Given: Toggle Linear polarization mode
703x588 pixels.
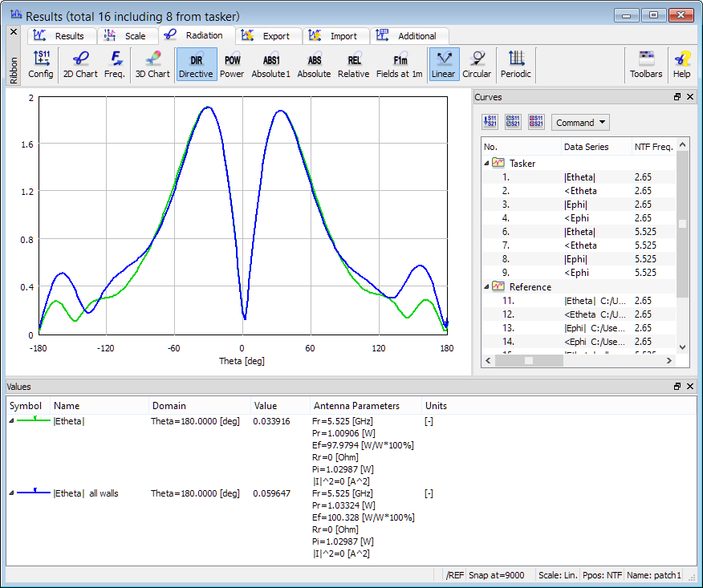Looking at the screenshot, I should [443, 64].
